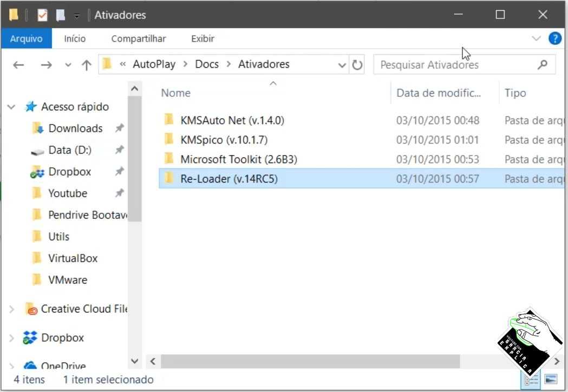Collapse the Acesso rápido tree node
This screenshot has height=392, width=568.
[11, 107]
